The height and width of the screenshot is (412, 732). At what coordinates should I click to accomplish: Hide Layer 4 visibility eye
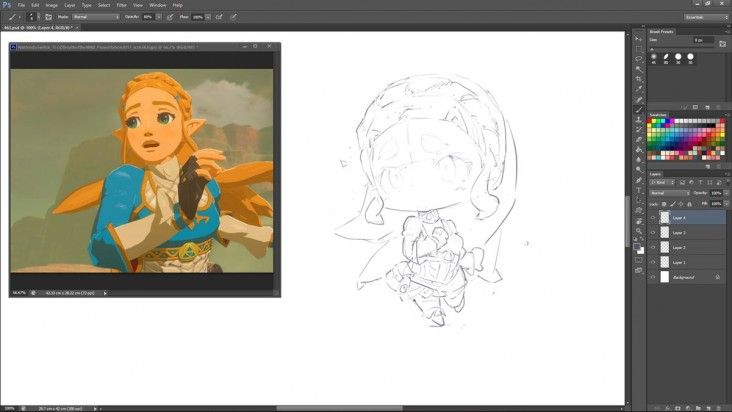point(653,217)
